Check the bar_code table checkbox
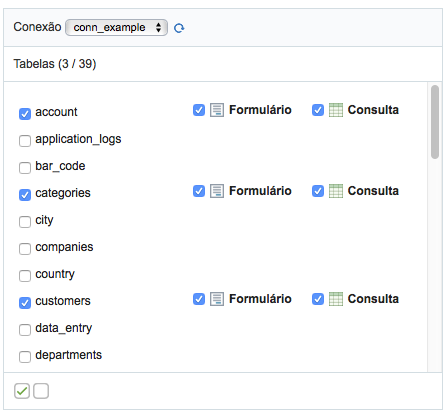Image resolution: width=447 pixels, height=415 pixels. (25, 168)
